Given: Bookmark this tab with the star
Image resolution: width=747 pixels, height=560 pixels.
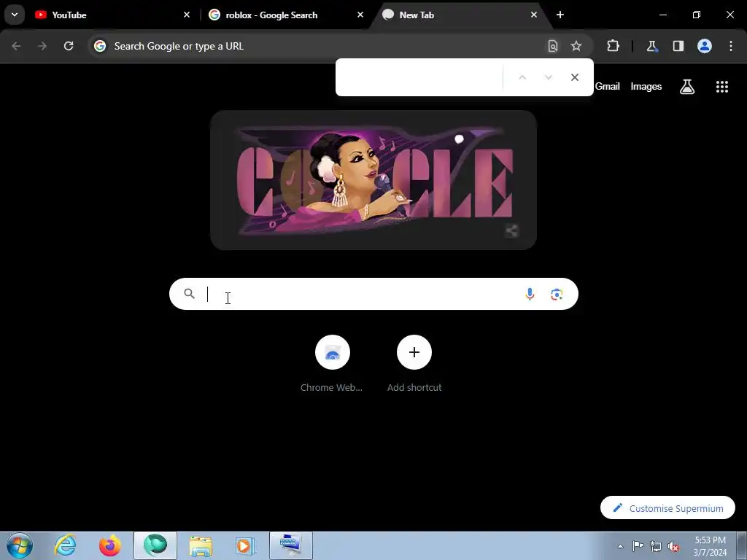Looking at the screenshot, I should point(576,46).
